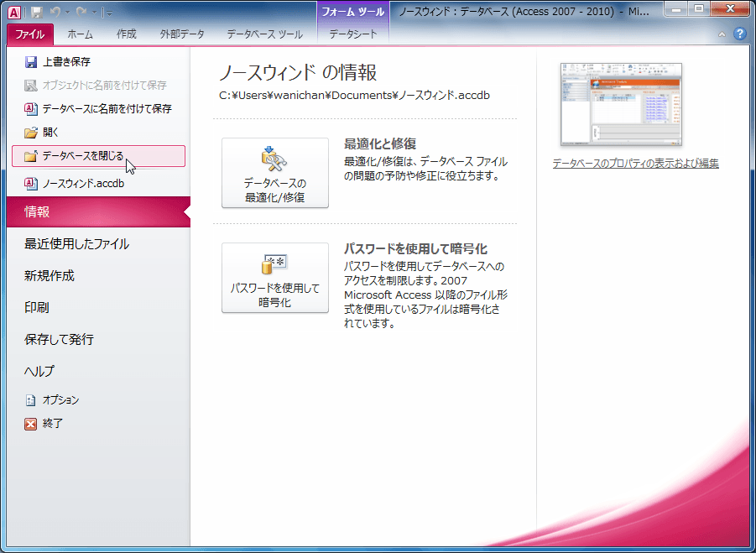Choose データベースに名前を付けて保存 menu entry
The image size is (756, 553).
(98, 109)
